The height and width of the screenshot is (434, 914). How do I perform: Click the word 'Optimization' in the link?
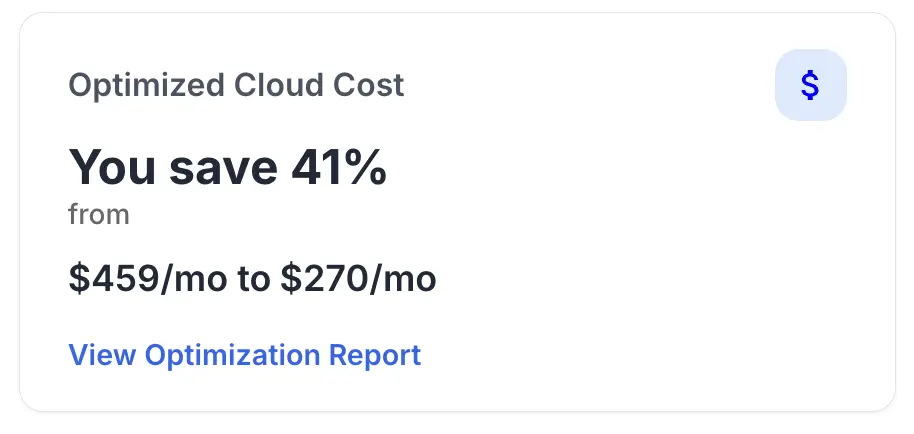[233, 355]
